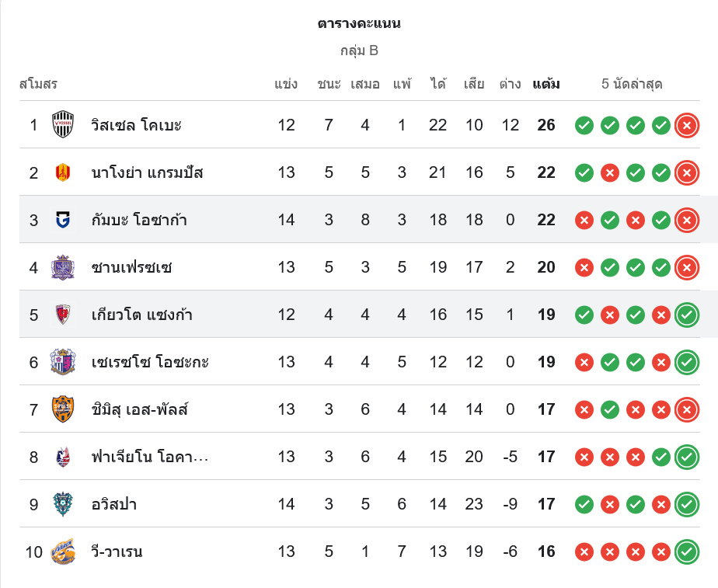Click the แต้ม points column header
This screenshot has width=718, height=588.
coord(546,84)
